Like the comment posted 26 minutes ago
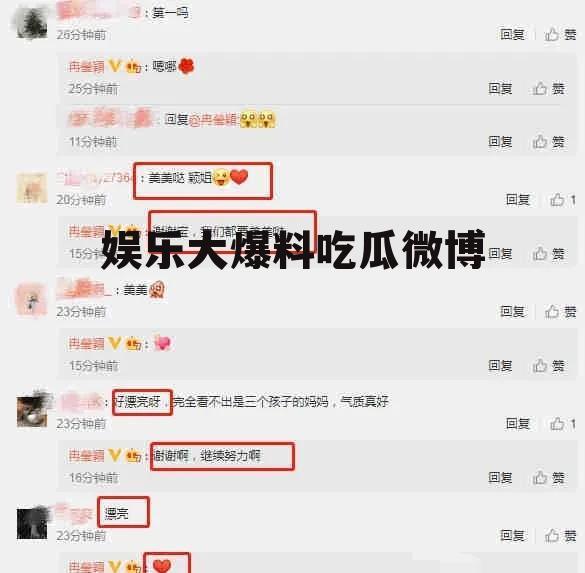 (x=560, y=35)
